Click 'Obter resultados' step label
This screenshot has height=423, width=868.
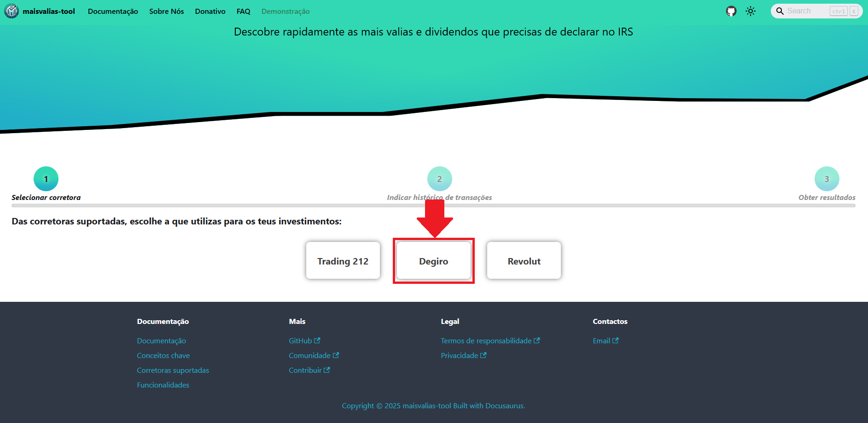[x=827, y=197]
